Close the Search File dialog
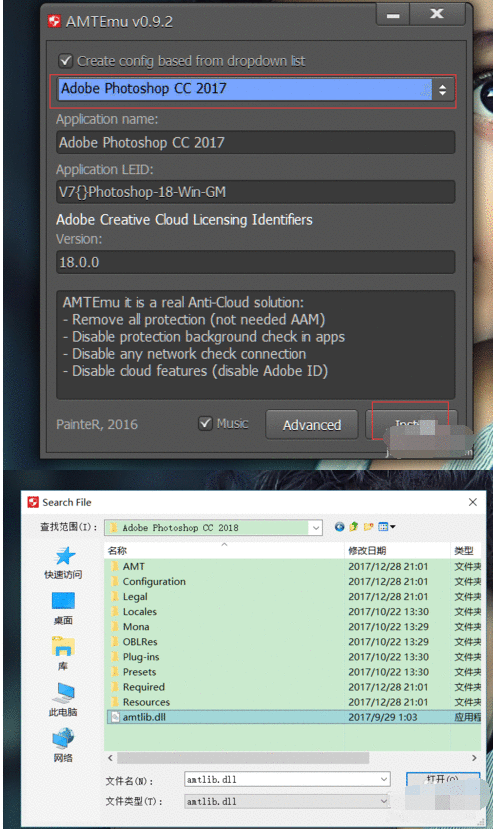 pos(472,502)
